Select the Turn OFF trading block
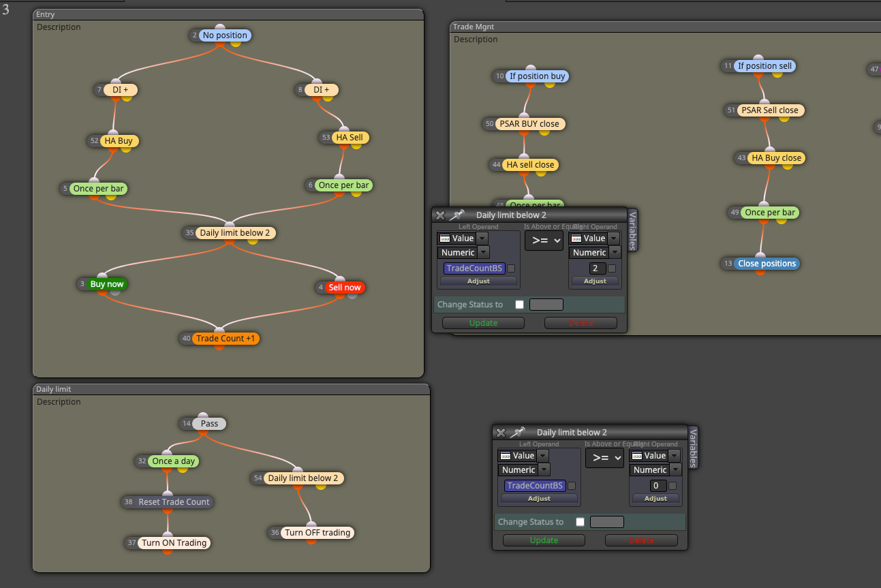Screen dimensions: 881x588 (318, 533)
